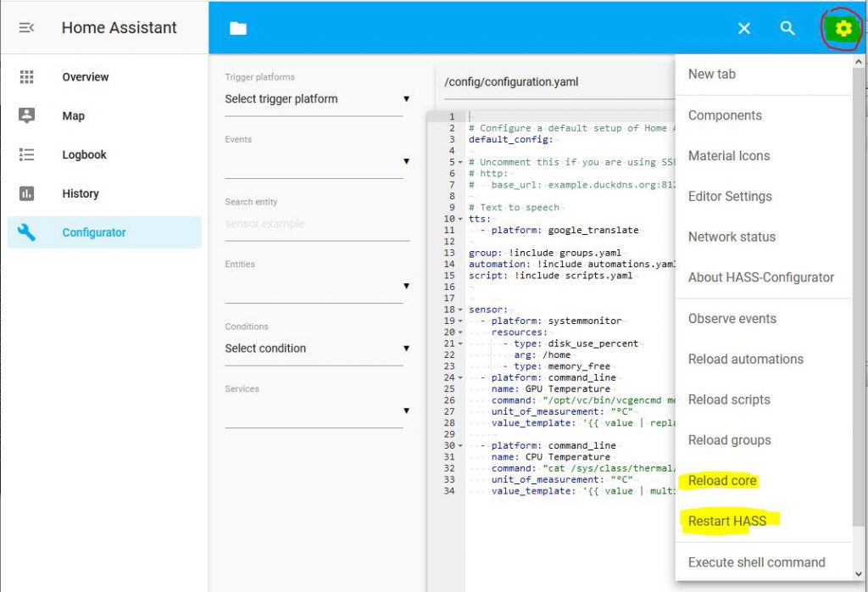Collapse the tts block at line 10
This screenshot has width=868, height=592.
coord(460,219)
